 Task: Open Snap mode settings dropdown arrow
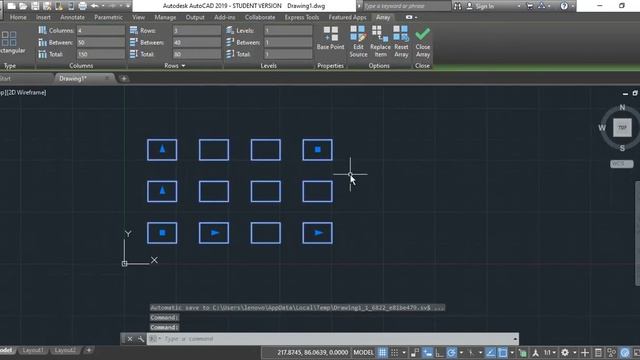pyautogui.click(x=404, y=352)
